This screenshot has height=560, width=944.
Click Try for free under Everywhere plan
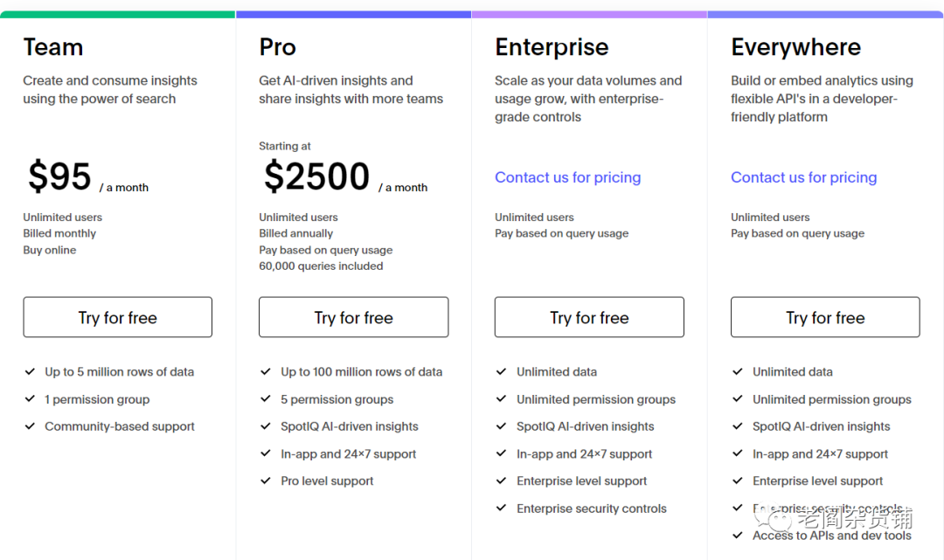tap(825, 317)
